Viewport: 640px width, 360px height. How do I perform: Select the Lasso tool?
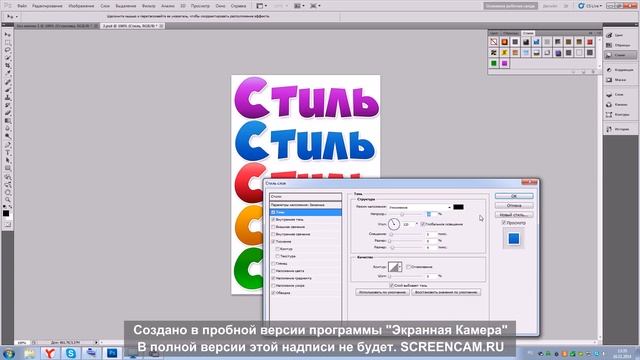point(7,50)
